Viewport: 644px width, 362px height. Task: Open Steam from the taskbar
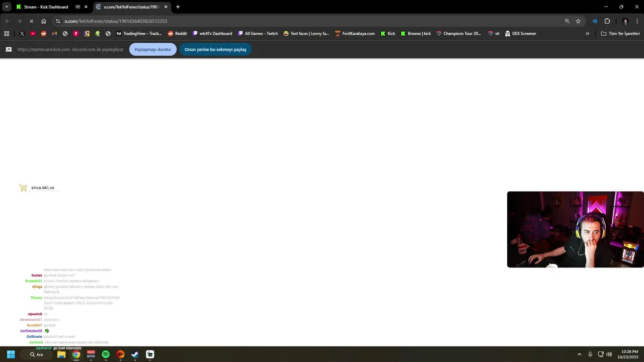click(x=135, y=354)
